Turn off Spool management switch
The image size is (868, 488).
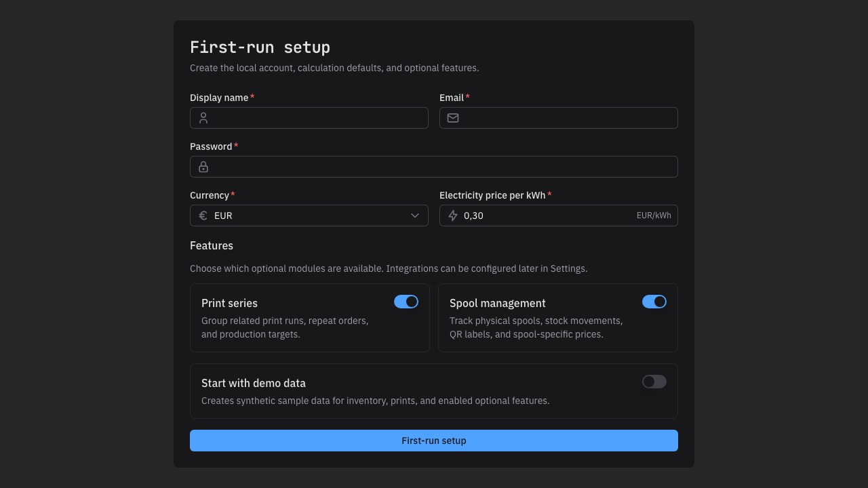654,302
